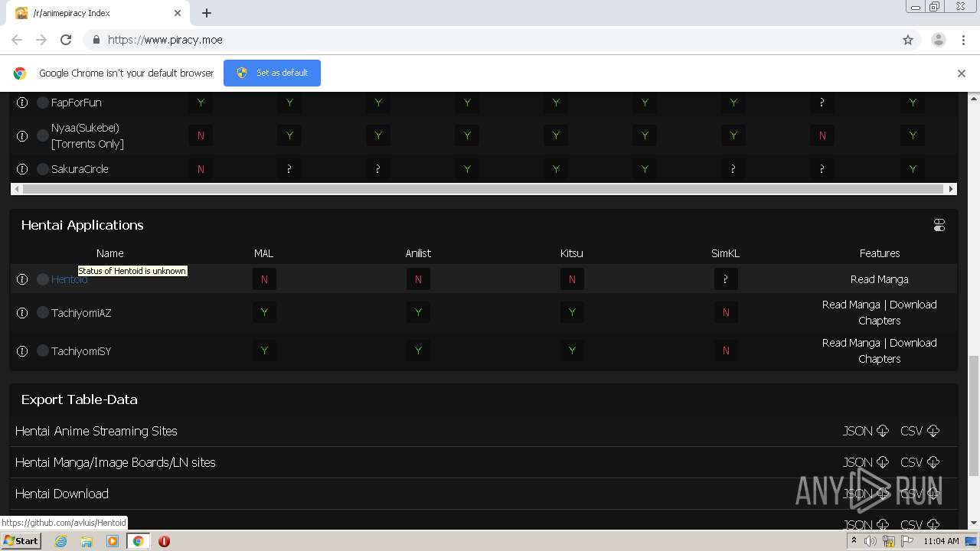
Task: Download CSV for Hentai Anime Streaming Sites
Action: click(x=920, y=431)
